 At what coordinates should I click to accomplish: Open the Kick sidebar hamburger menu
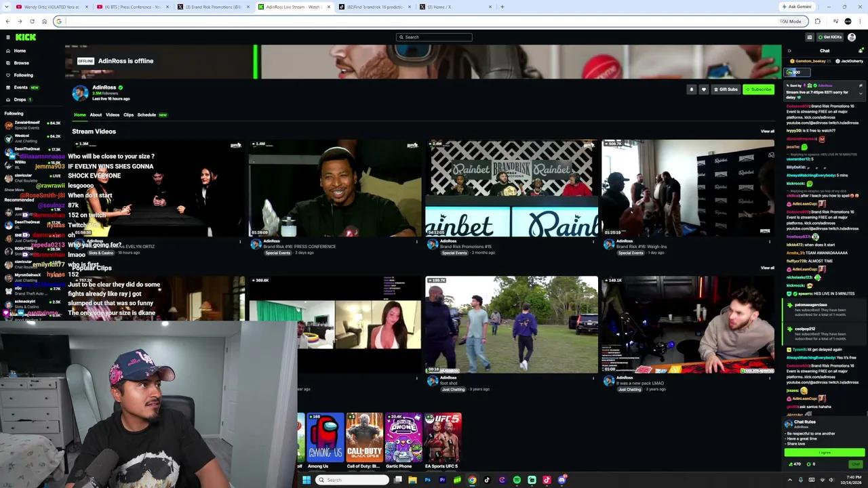point(8,37)
